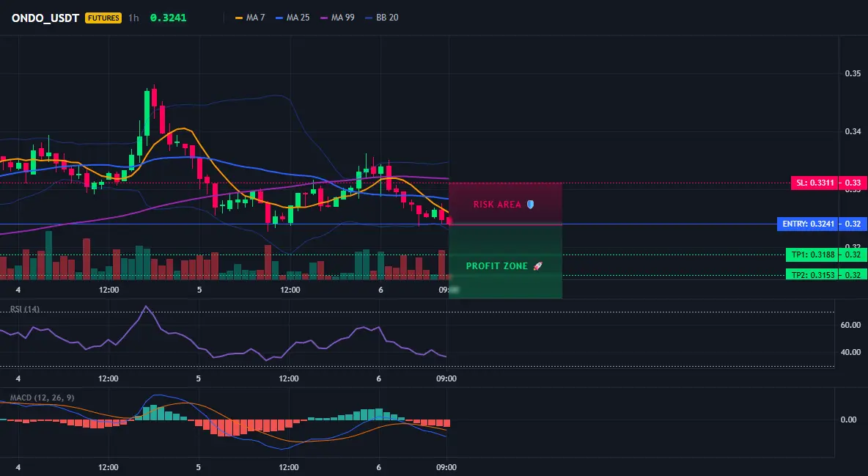Image resolution: width=868 pixels, height=476 pixels.
Task: Click the MA 99 purple line swatch
Action: pos(324,18)
